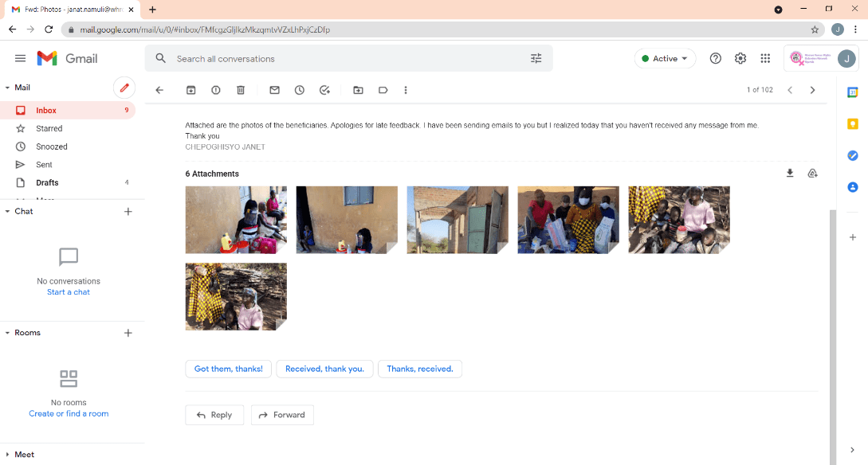
Task: Open the Starred folder
Action: (x=68, y=128)
